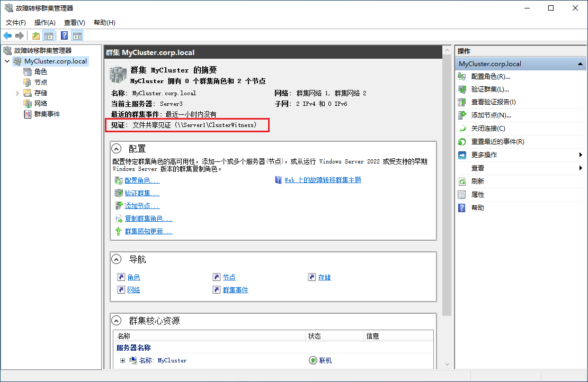Click the 验证群集(L)... action icon
This screenshot has width=588, height=382.
(462, 89)
